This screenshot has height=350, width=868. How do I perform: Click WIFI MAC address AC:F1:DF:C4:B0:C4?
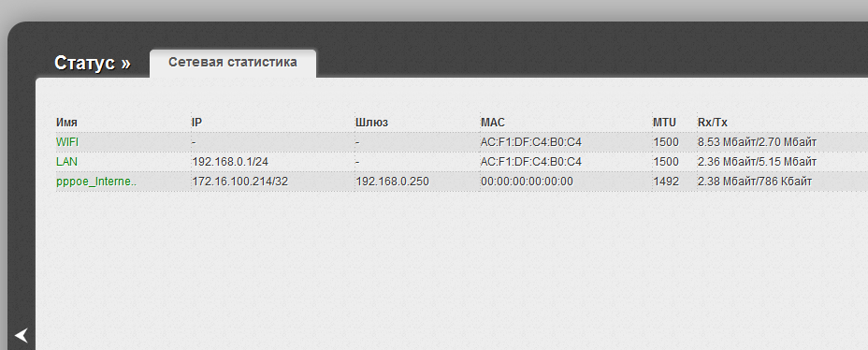pyautogui.click(x=531, y=142)
